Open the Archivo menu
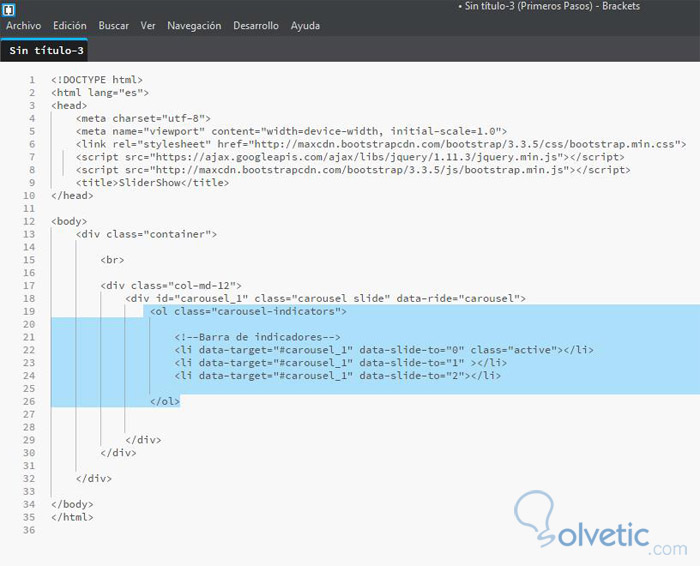The height and width of the screenshot is (566, 700). click(x=24, y=26)
